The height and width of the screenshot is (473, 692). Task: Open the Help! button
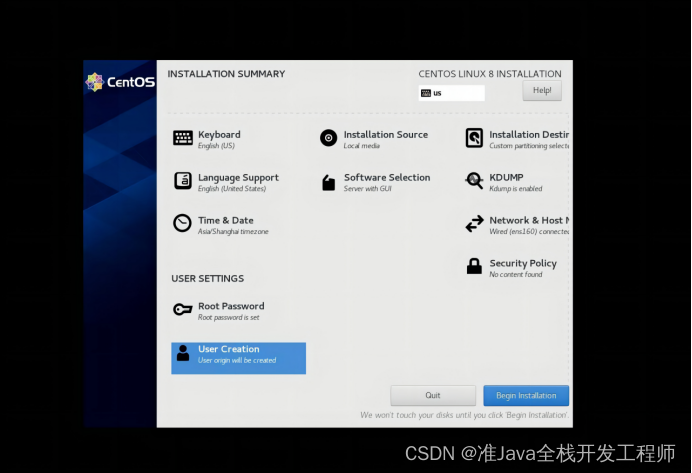coord(542,90)
